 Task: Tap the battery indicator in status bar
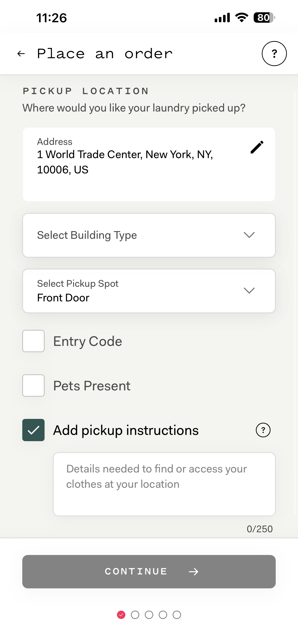264,17
